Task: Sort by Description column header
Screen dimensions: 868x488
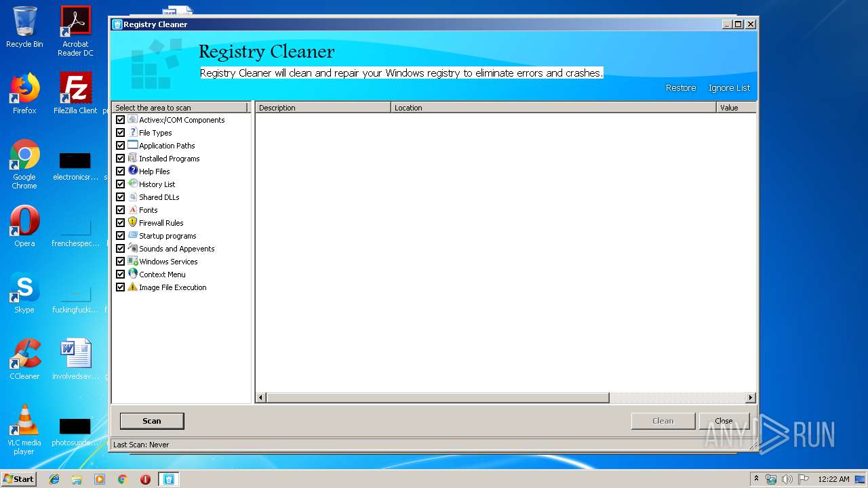Action: pos(323,107)
